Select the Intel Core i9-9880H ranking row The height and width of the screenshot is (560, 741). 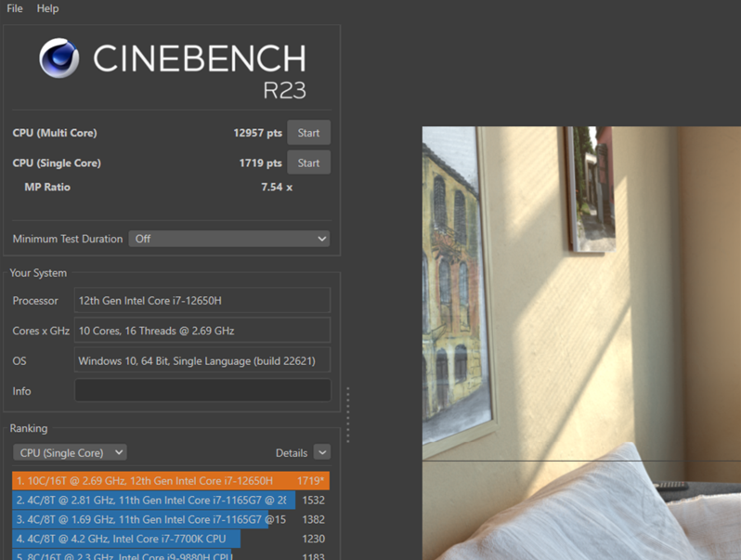[171, 554]
